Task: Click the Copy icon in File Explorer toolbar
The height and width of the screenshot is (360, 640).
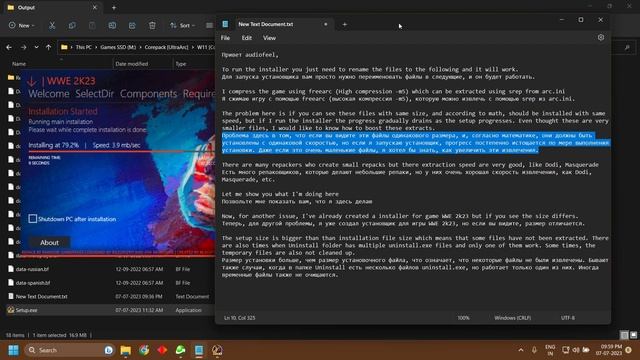Action: tap(72, 25)
